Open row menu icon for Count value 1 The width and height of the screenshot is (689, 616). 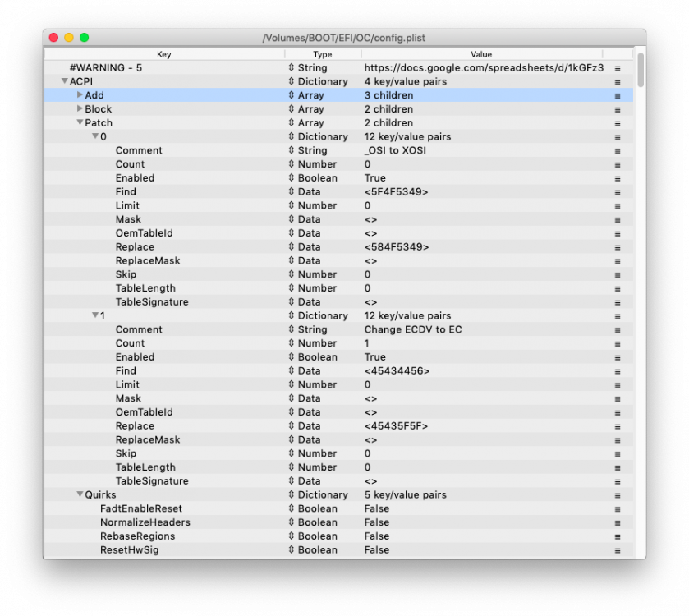[618, 344]
